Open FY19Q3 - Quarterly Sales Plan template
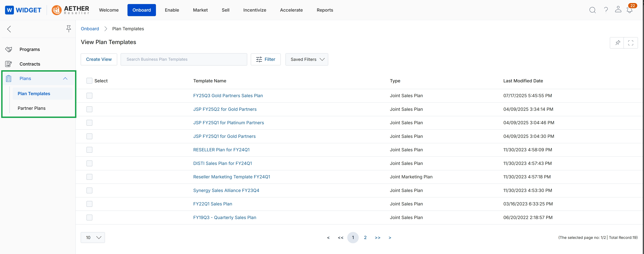The image size is (644, 254). 224,217
